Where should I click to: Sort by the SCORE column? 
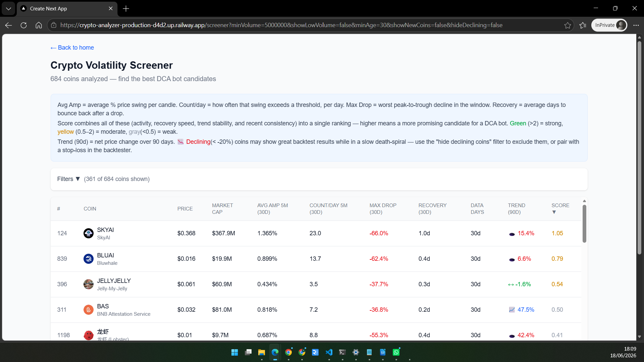560,208
